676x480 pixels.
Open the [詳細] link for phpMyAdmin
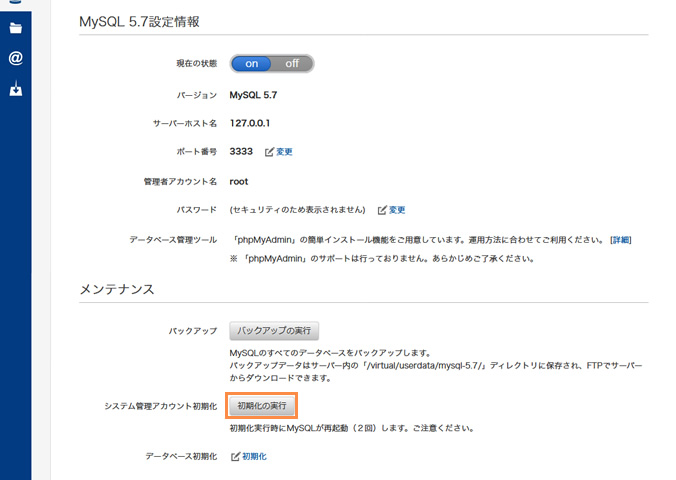[620, 240]
